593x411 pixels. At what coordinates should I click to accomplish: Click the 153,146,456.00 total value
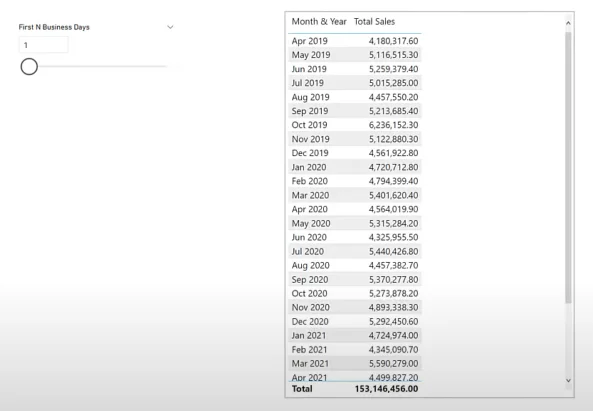pos(387,389)
